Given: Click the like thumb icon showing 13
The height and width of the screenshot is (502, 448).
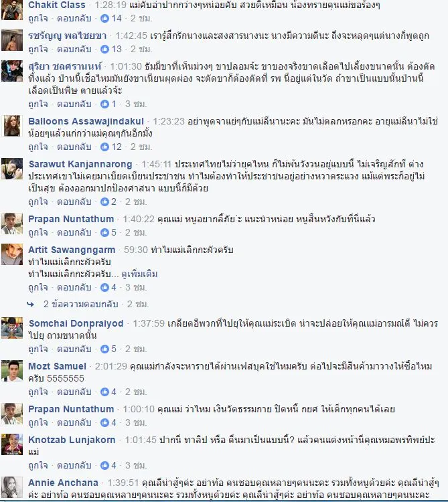Looking at the screenshot, I should click(104, 49).
